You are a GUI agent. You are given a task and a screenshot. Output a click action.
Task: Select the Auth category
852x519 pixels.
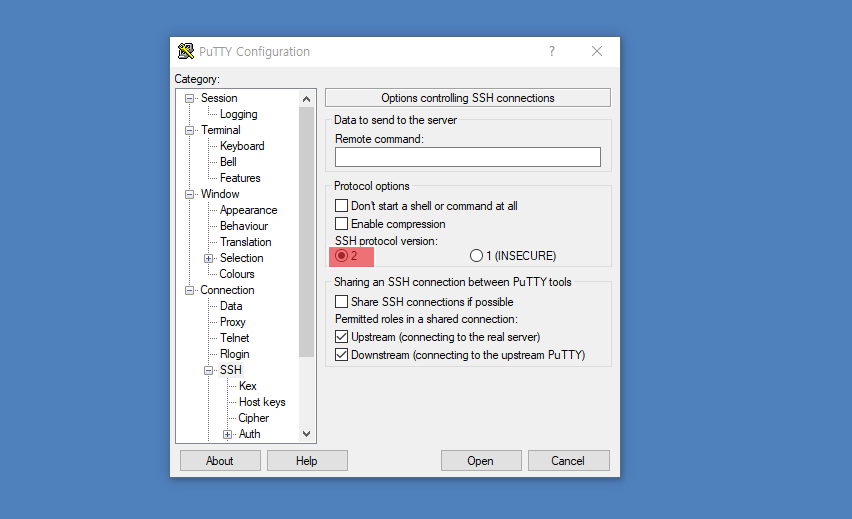pyautogui.click(x=249, y=434)
